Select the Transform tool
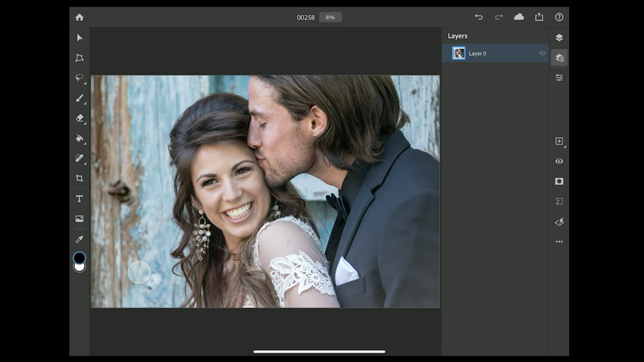The width and height of the screenshot is (644, 362). tap(79, 58)
